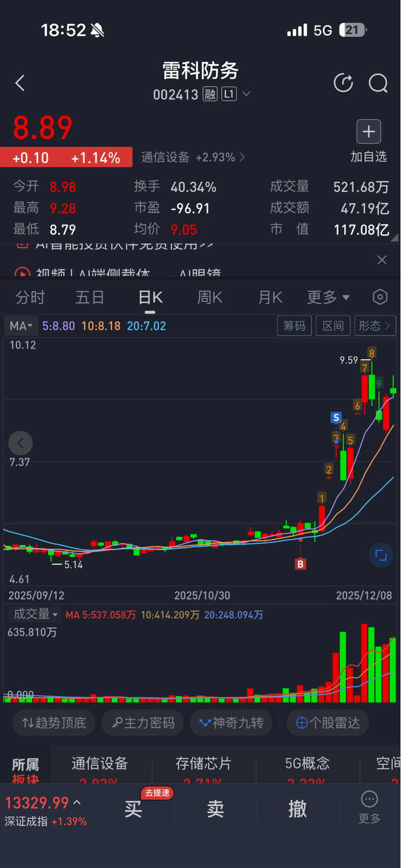Viewport: 401px width, 868px height.
Task: Tap the back arrow at top left
Action: tap(20, 83)
